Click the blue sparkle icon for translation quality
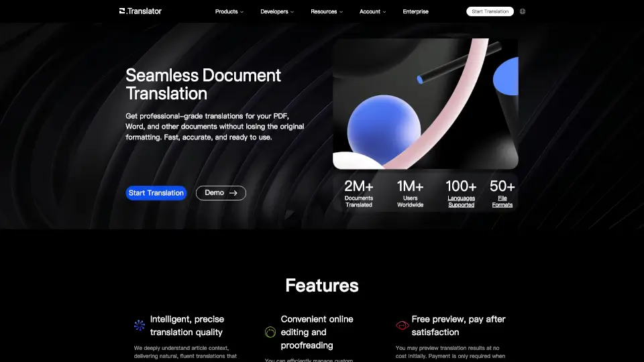The image size is (644, 362). (140, 325)
